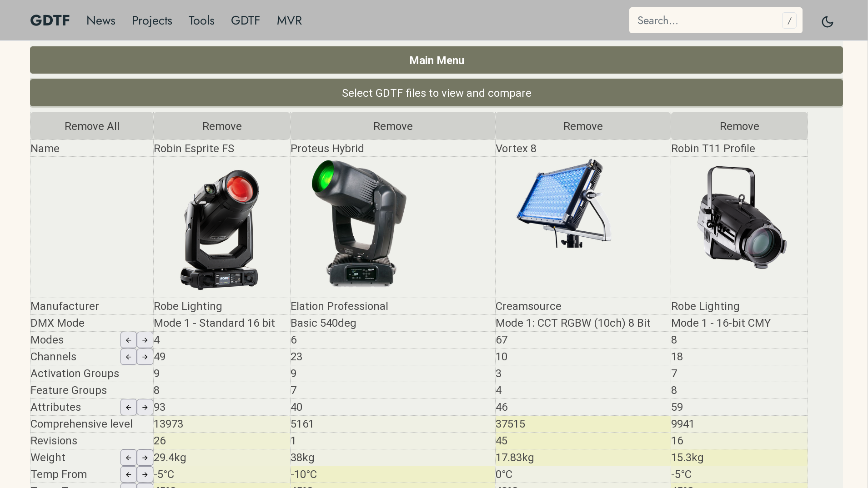Click weight value 17.83kg
The image size is (868, 488).
(x=583, y=458)
